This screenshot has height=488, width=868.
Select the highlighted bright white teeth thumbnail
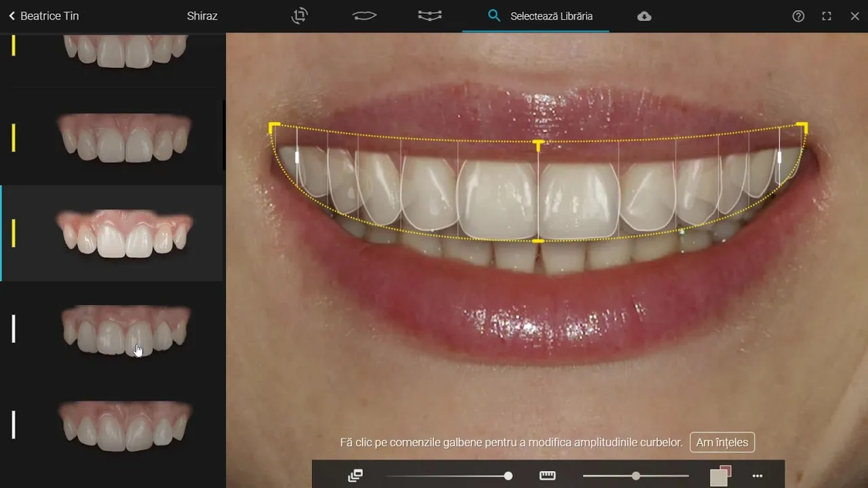(125, 233)
